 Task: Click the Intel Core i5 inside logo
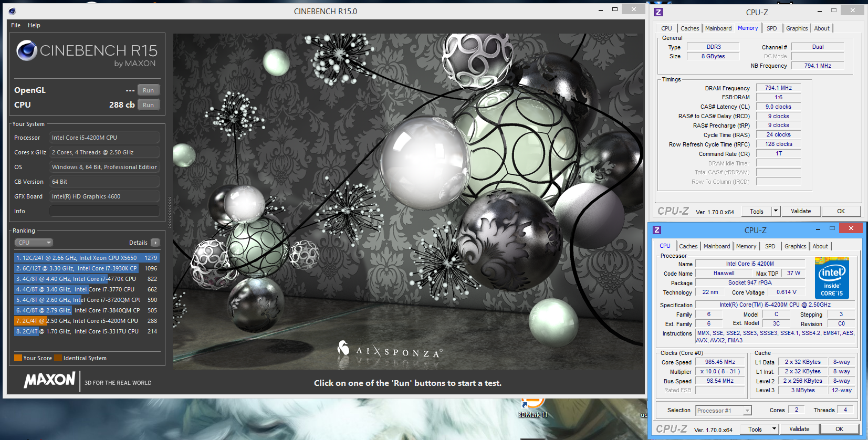pyautogui.click(x=832, y=278)
